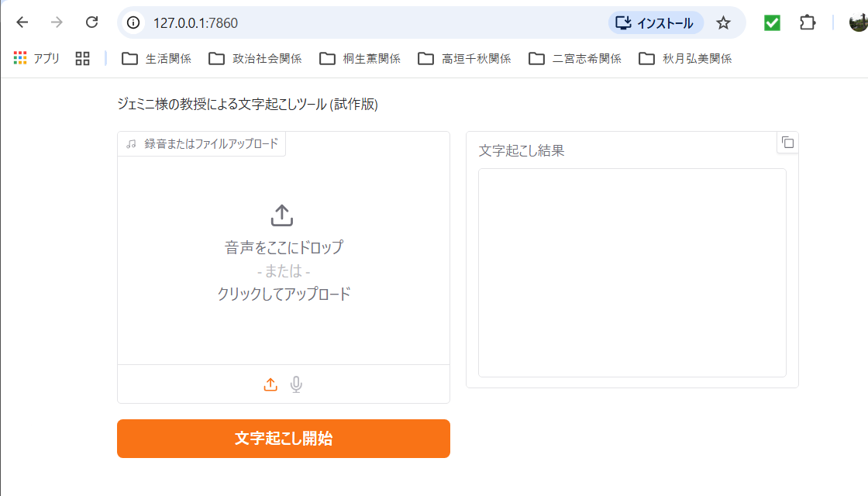Open the 高垣千秋関係 bookmark folder

pos(465,59)
